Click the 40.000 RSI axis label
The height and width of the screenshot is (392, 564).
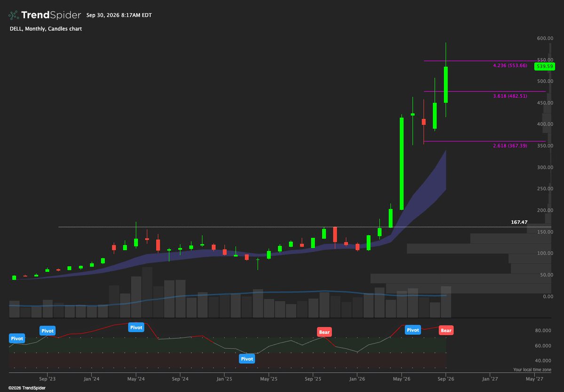pyautogui.click(x=544, y=360)
